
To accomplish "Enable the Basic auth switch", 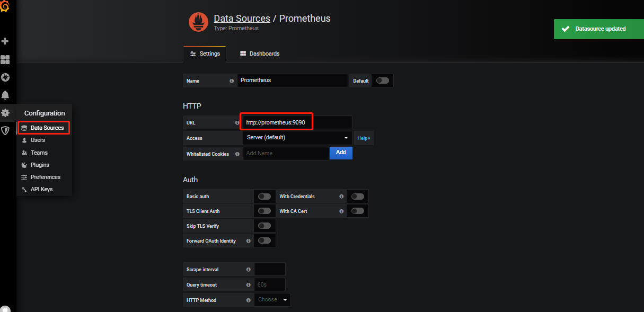I will click(x=264, y=197).
